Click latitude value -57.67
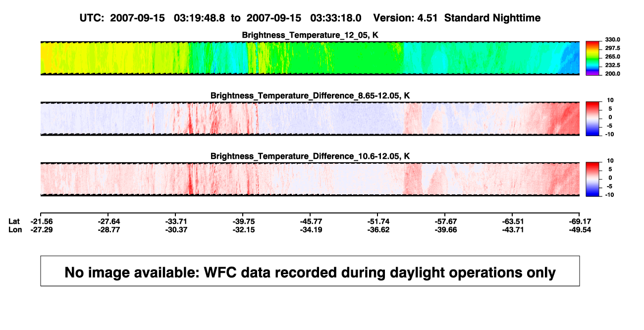 [x=445, y=221]
